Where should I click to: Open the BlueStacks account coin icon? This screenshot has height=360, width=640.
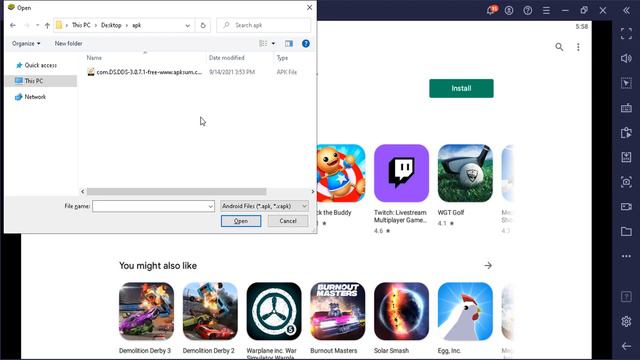[x=509, y=11]
